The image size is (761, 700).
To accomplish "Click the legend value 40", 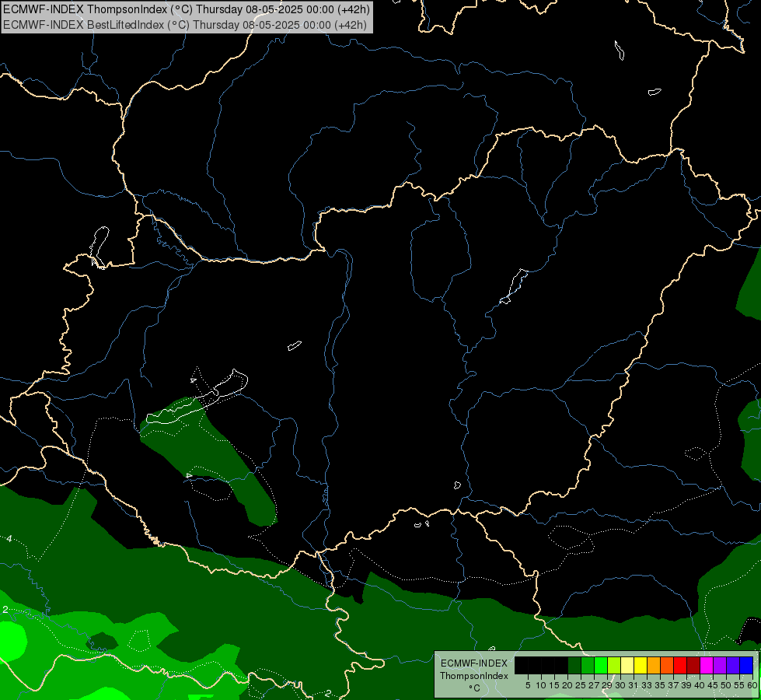I will coord(700,685).
